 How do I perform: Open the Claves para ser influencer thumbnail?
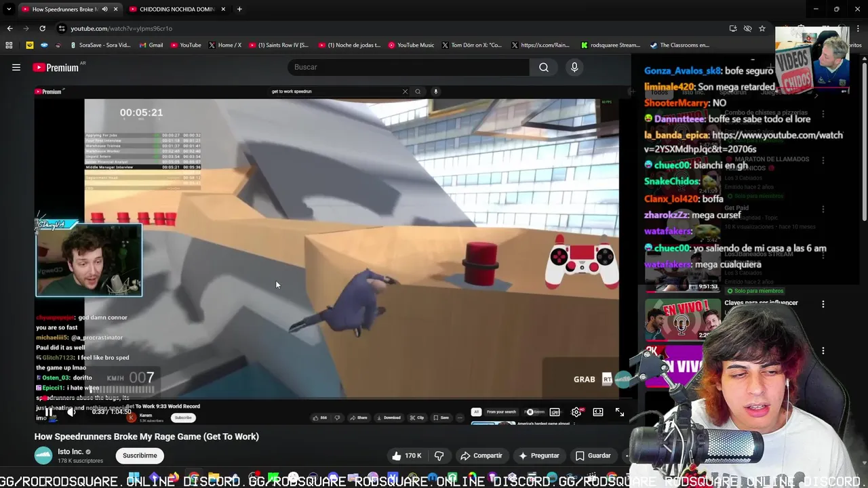tap(682, 319)
